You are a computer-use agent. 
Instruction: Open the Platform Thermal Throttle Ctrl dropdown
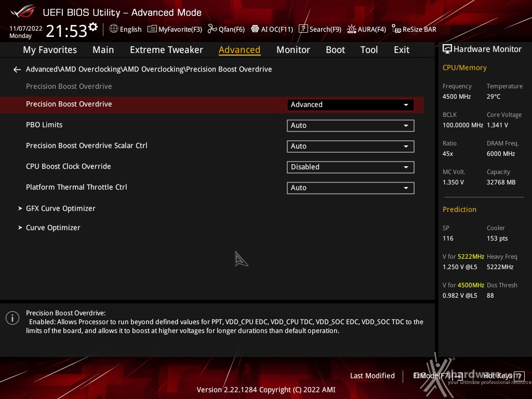[351, 188]
